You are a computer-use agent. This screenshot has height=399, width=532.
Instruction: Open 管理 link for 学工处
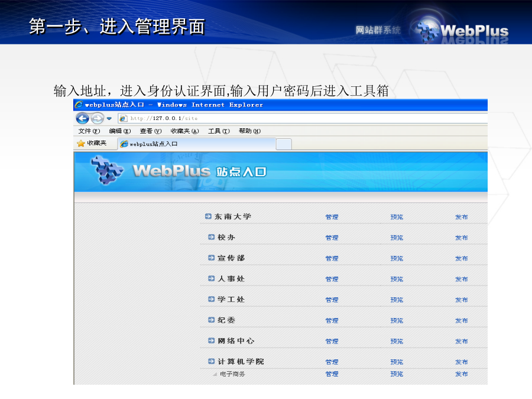tap(332, 300)
